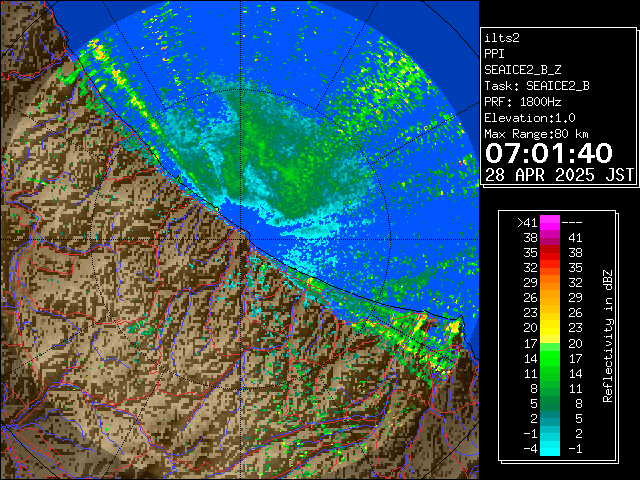Click the 'Elevation:1.0' text
This screenshot has width=640, height=480.
(530, 118)
